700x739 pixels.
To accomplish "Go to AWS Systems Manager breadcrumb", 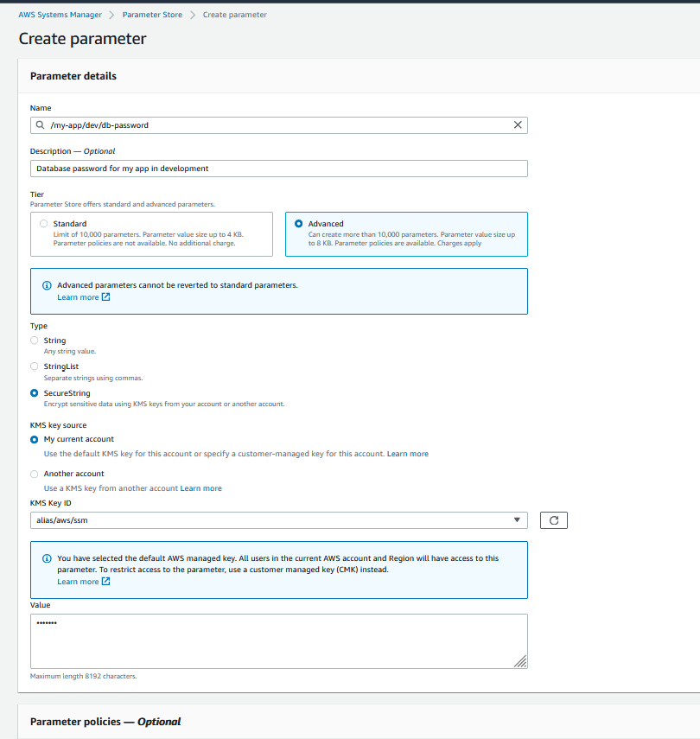I will coord(60,15).
